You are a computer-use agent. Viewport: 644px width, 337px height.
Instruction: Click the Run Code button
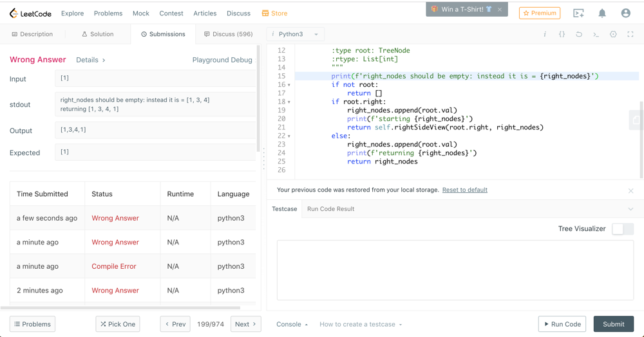point(562,324)
